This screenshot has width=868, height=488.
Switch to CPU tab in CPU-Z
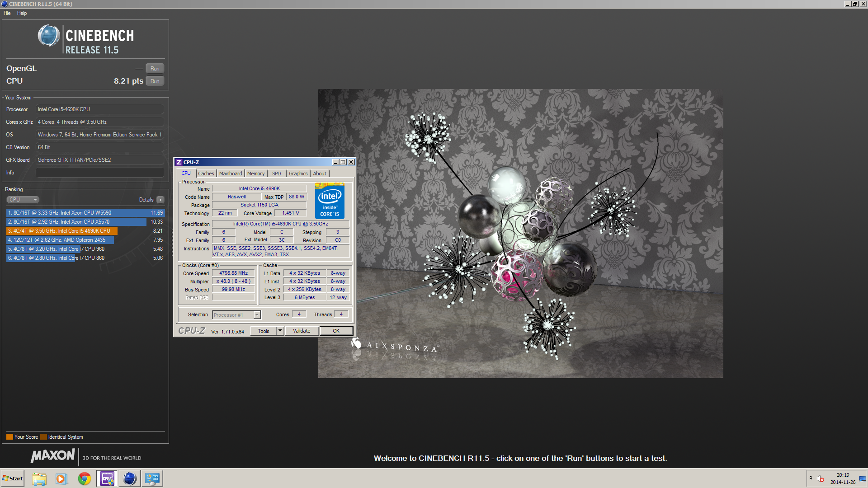186,174
